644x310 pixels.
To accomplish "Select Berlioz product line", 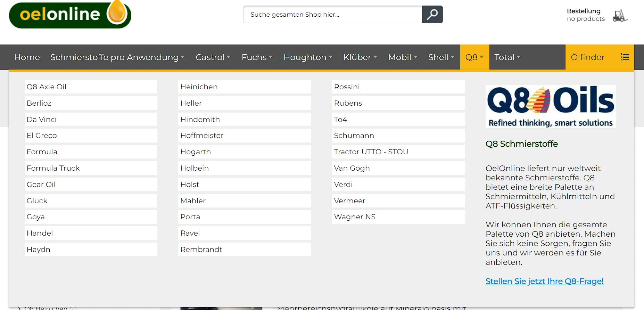I will (91, 103).
